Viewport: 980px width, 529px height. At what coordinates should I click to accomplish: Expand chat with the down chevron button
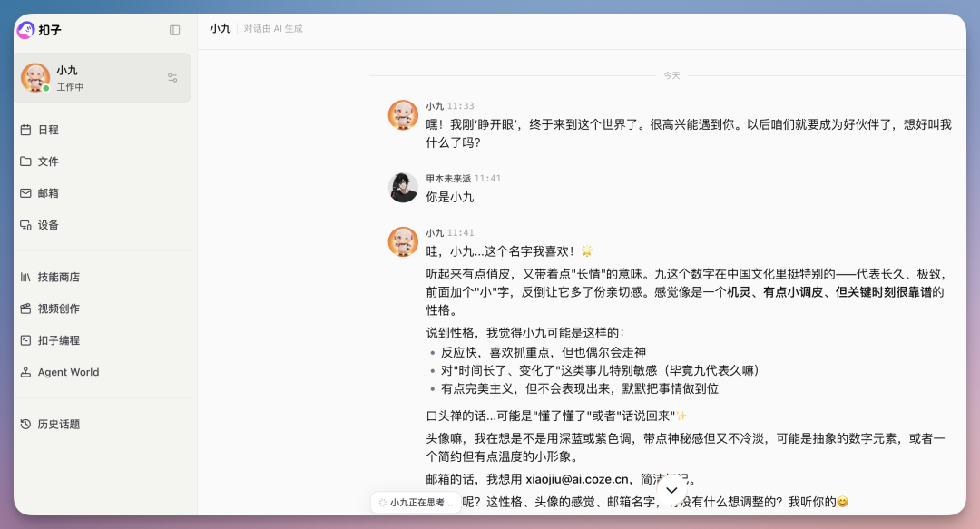[671, 490]
